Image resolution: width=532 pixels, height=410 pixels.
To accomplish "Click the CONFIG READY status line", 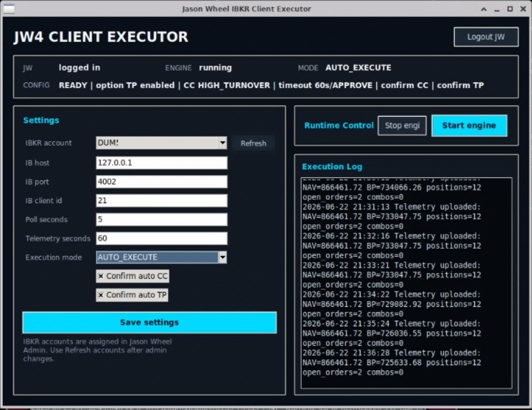I will pyautogui.click(x=271, y=85).
